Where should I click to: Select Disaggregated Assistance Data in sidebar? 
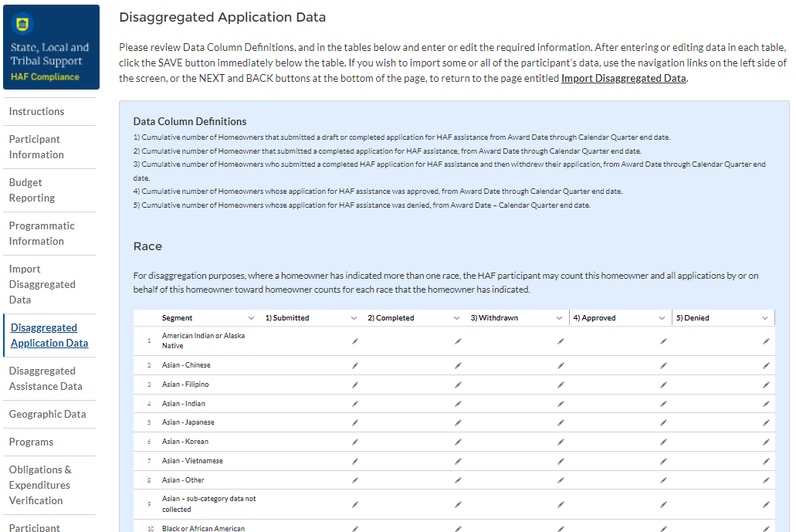click(46, 378)
